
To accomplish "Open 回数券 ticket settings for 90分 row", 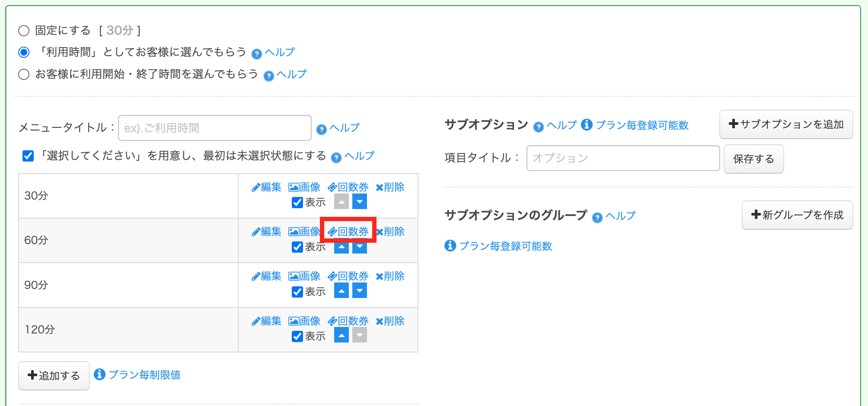I will pyautogui.click(x=348, y=276).
